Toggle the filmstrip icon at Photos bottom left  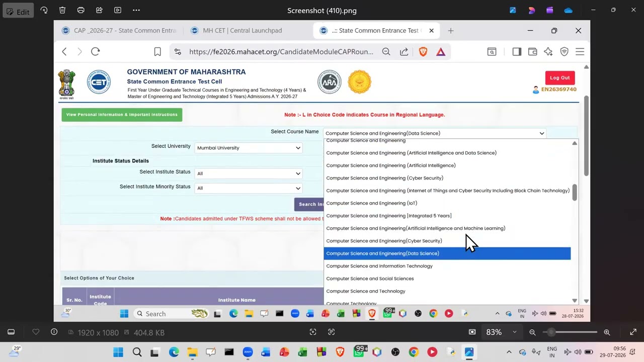11,332
